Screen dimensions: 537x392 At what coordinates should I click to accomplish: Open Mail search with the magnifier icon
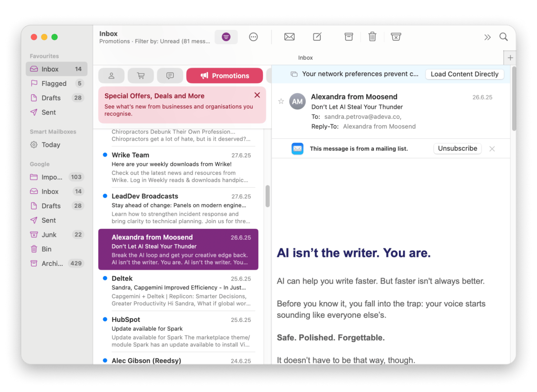tap(504, 37)
